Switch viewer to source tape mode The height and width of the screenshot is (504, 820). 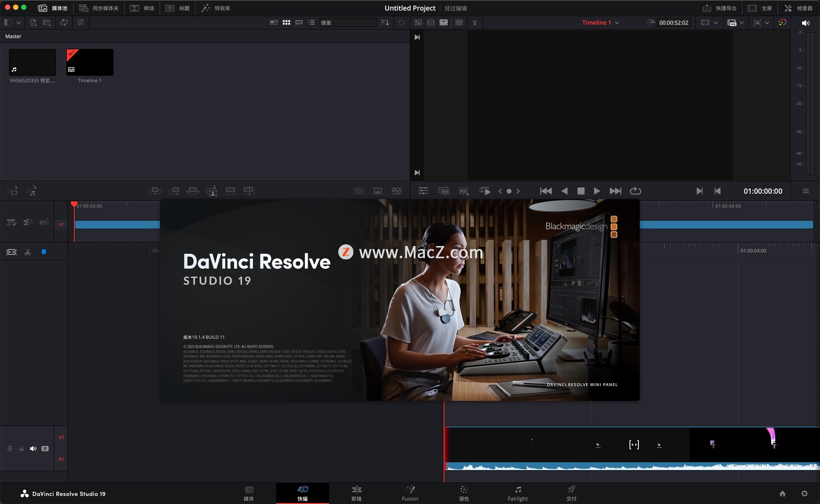coord(431,22)
